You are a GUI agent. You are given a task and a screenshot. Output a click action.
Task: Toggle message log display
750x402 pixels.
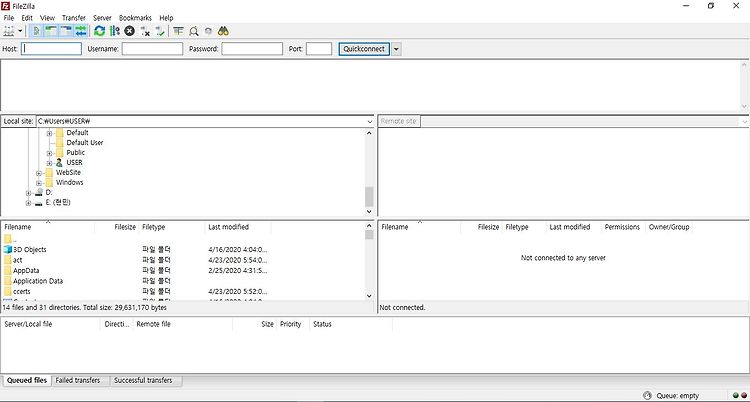pos(36,31)
